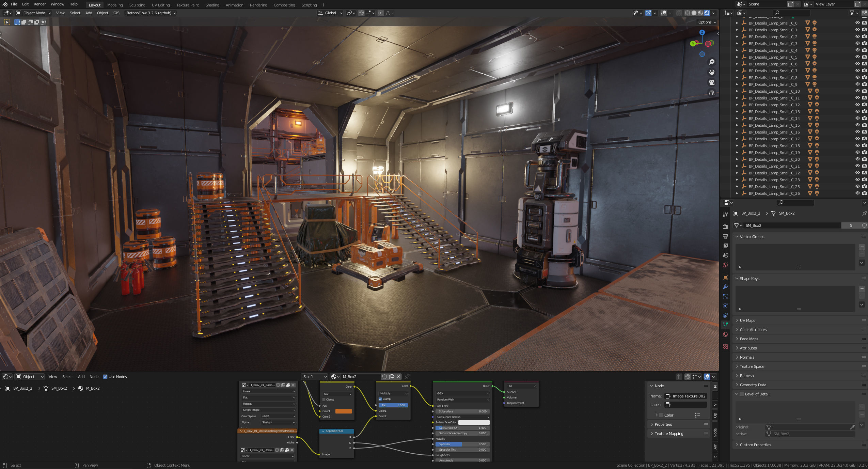Enable Clamp checkbox on Mix node
The height and width of the screenshot is (469, 868).
coord(324,400)
